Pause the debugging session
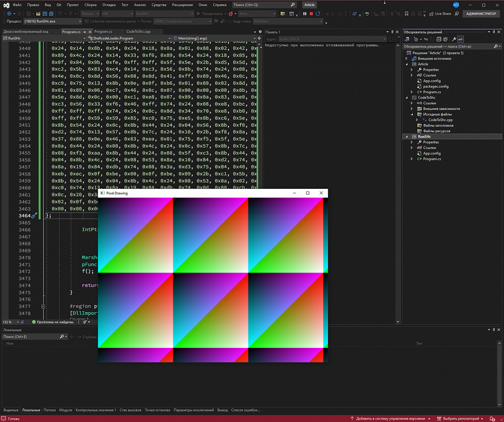Screen dimensions: 504x422 pyautogui.click(x=304, y=14)
